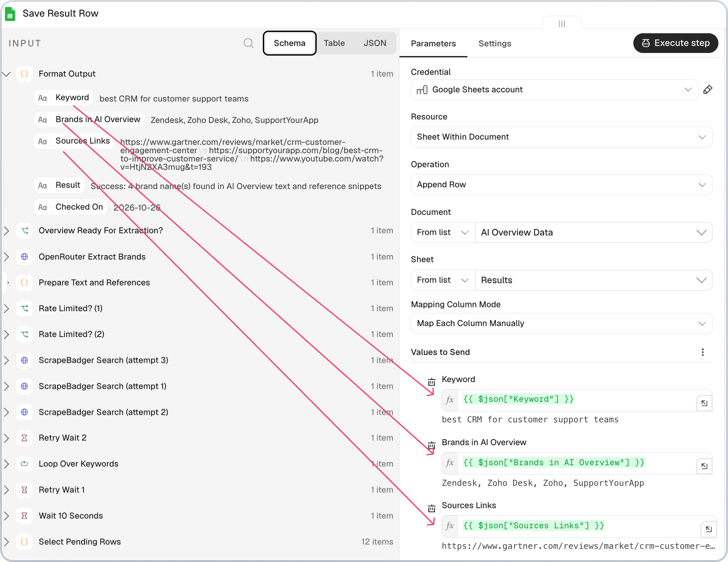728x562 pixels.
Task: Delete the Brands in AI Overview mapping
Action: 432,445
